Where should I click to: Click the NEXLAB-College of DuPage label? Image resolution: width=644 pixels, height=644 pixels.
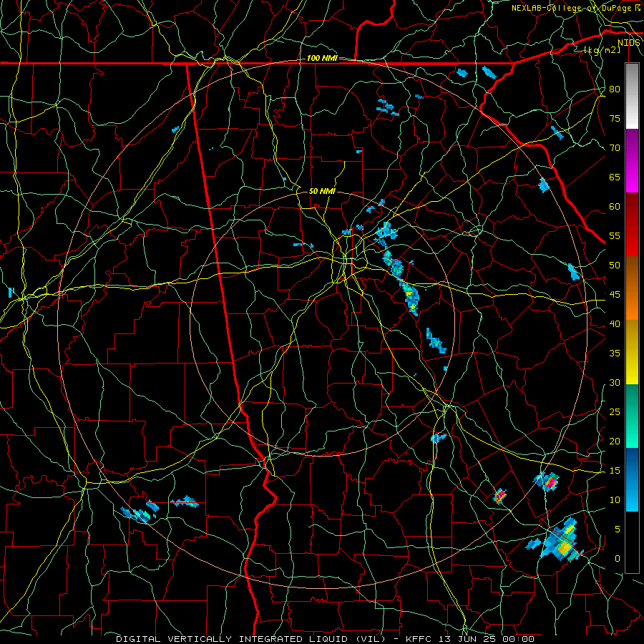pyautogui.click(x=571, y=8)
